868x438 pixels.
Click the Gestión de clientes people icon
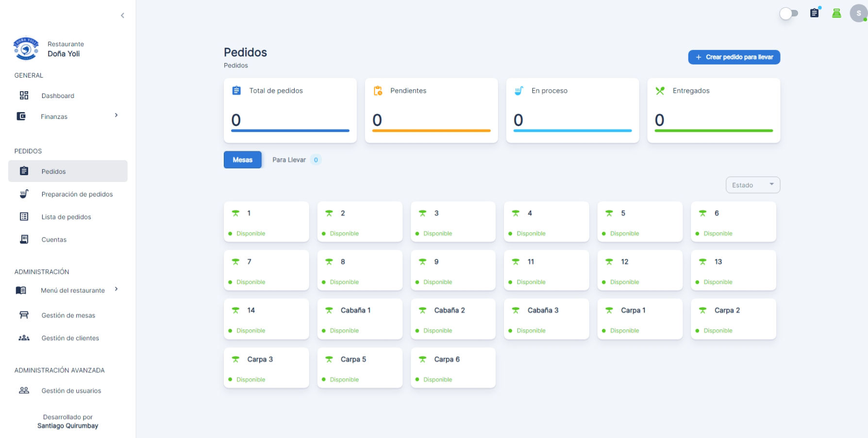24,338
